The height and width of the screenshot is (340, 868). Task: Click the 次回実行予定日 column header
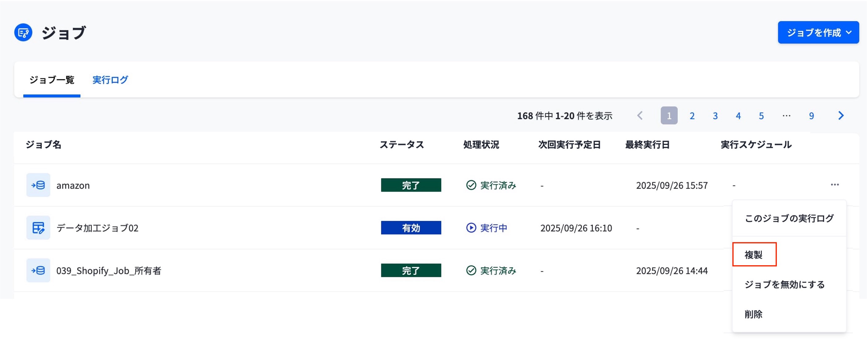[x=569, y=145]
